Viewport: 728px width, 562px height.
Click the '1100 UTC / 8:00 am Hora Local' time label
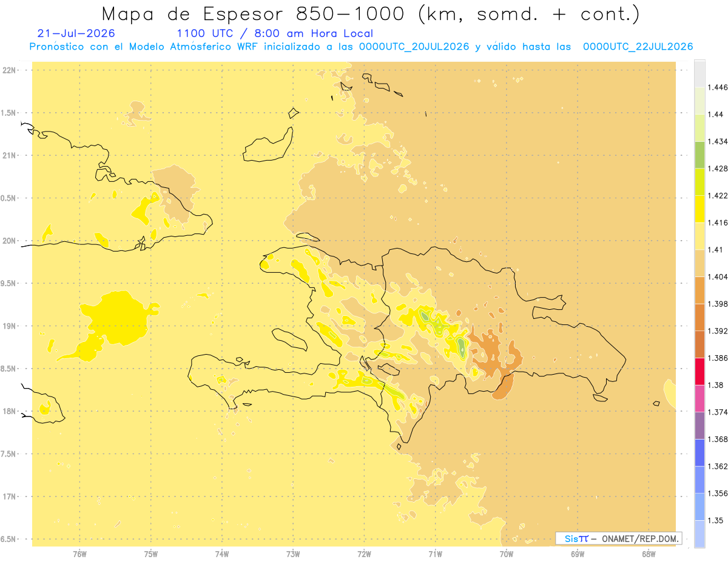coord(274,34)
